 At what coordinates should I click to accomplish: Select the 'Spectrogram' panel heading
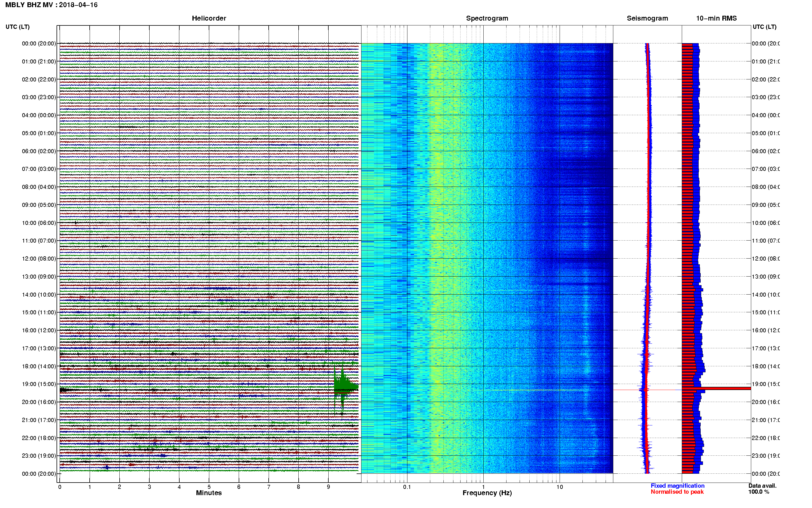tap(487, 19)
